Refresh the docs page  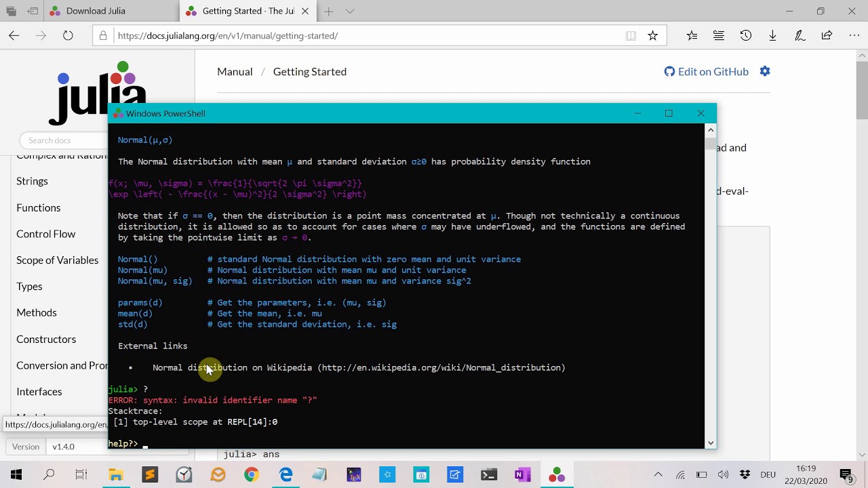pyautogui.click(x=68, y=36)
